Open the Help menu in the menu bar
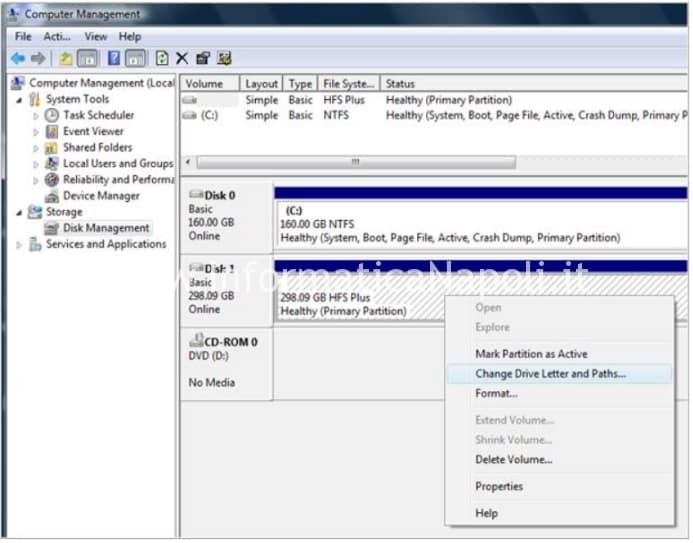This screenshot has height=543, width=693. pyautogui.click(x=130, y=37)
